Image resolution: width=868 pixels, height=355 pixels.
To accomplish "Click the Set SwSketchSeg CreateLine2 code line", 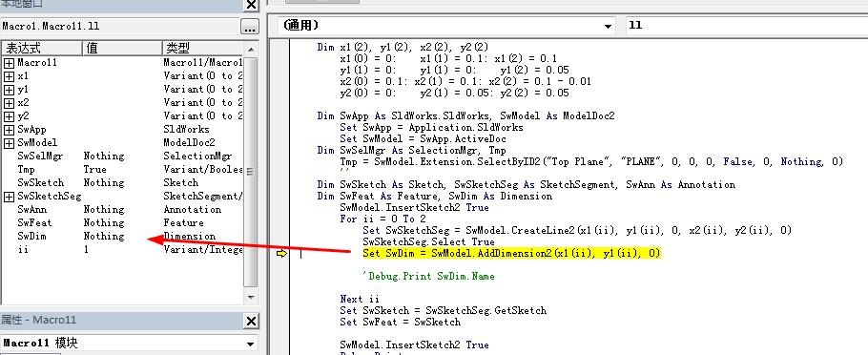I will [577, 230].
